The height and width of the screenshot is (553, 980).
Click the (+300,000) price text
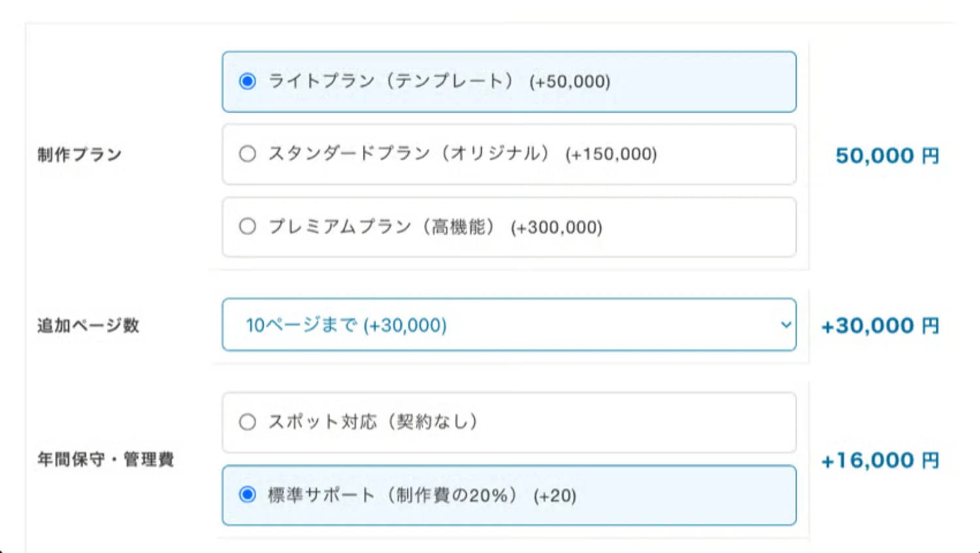click(x=557, y=227)
